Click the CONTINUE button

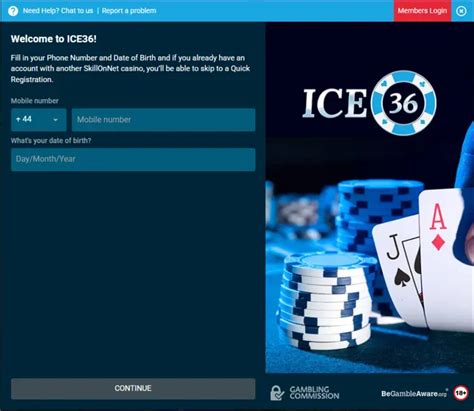click(133, 388)
